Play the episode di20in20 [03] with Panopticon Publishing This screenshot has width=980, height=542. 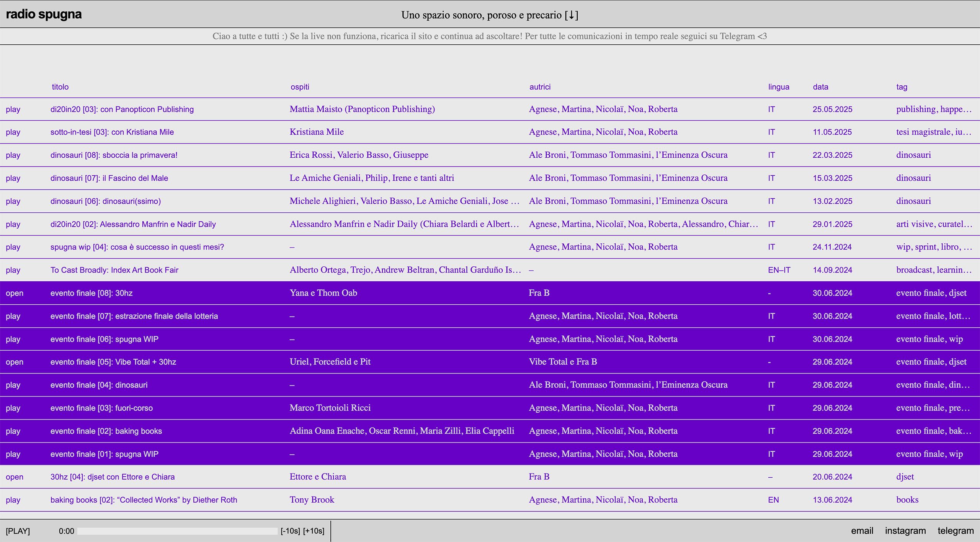pos(13,109)
